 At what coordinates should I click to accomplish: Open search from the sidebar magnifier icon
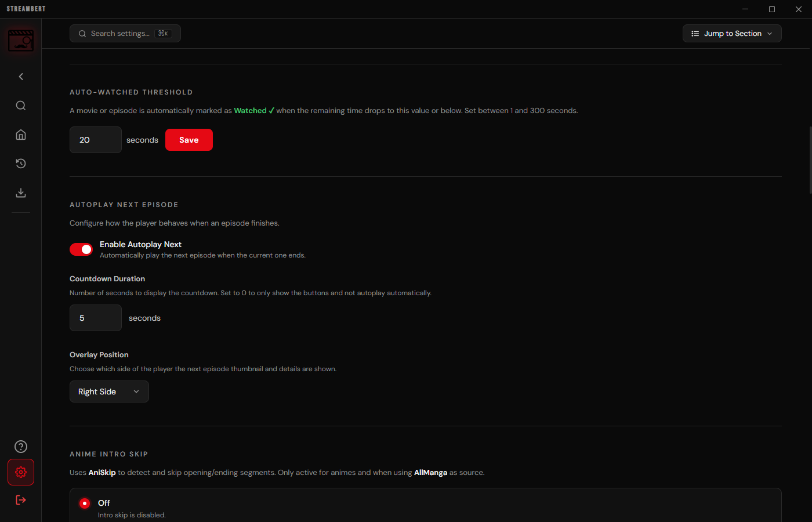tap(21, 106)
